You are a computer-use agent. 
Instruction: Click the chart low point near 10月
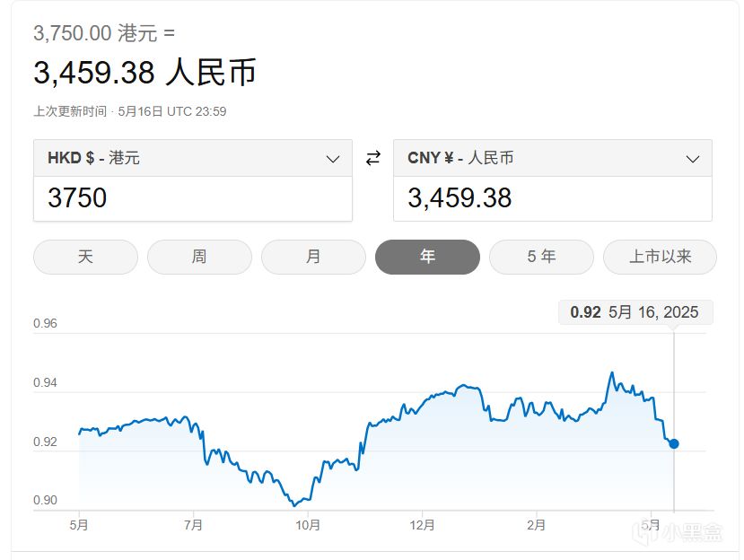click(x=294, y=504)
